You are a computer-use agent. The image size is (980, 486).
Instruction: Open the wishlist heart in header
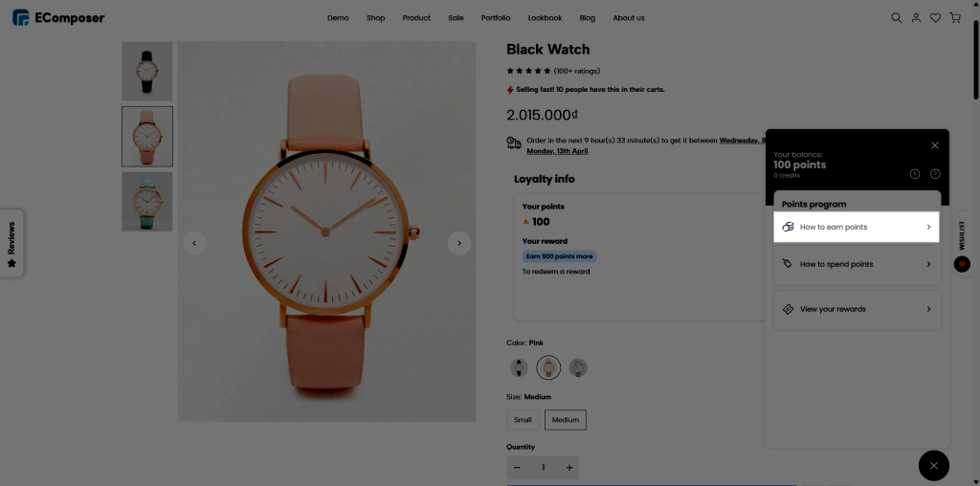pos(935,17)
